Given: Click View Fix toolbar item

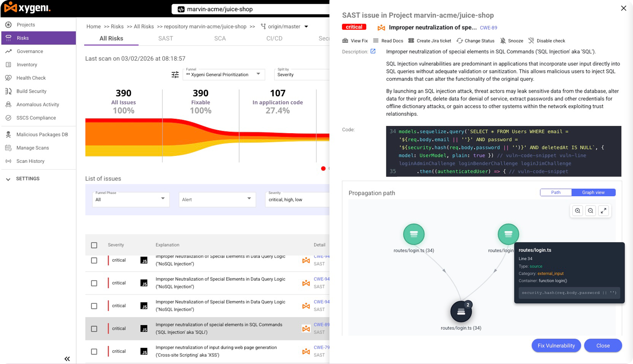Looking at the screenshot, I should tap(355, 41).
